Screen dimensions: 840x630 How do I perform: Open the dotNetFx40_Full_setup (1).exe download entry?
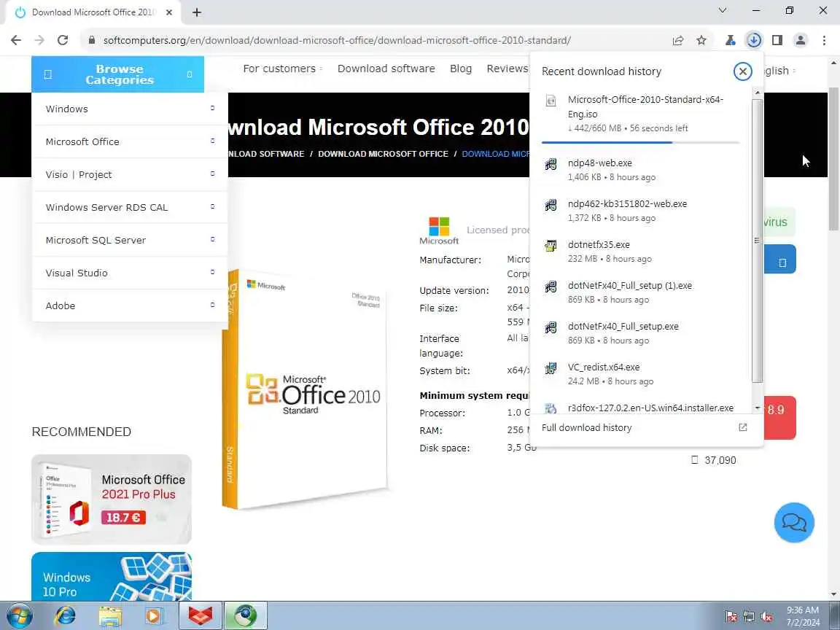tap(640, 292)
